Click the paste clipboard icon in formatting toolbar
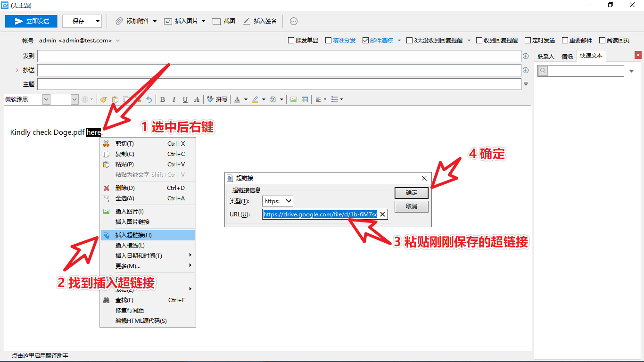644x362 pixels. (x=115, y=99)
